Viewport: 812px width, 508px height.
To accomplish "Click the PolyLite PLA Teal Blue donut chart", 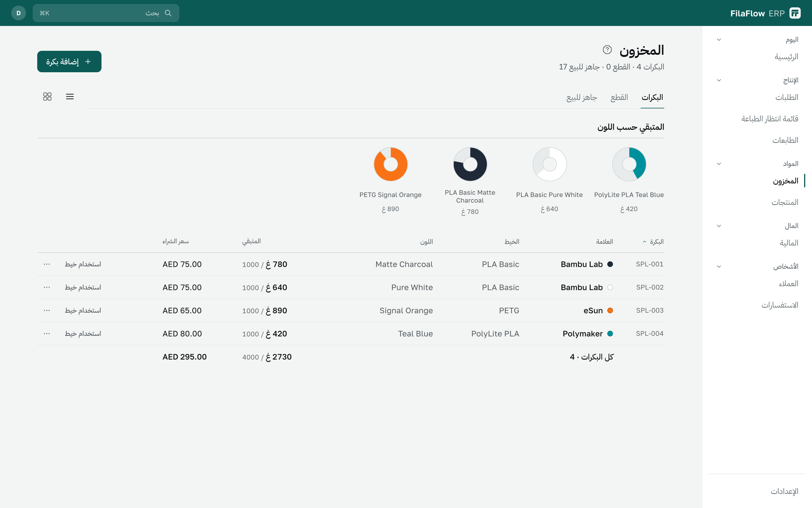I will [629, 164].
